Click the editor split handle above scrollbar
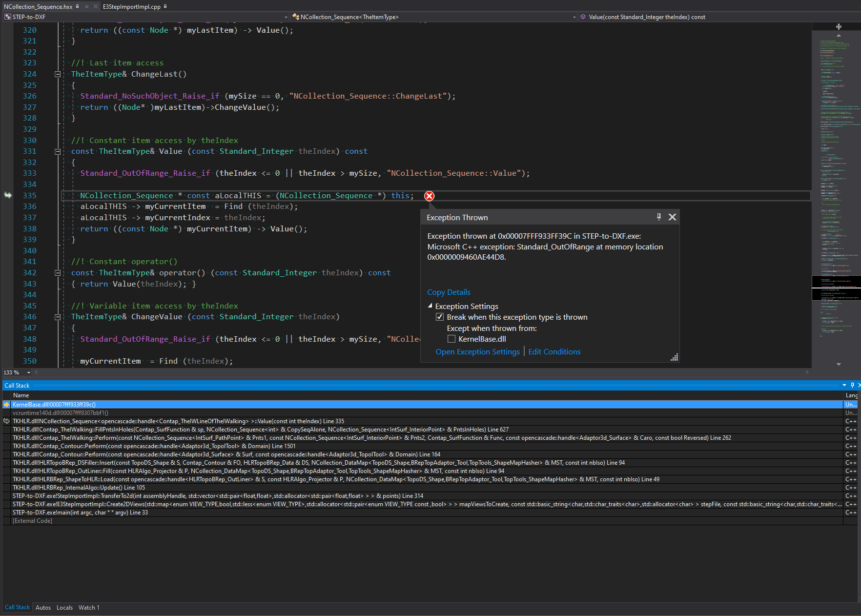 [x=839, y=27]
